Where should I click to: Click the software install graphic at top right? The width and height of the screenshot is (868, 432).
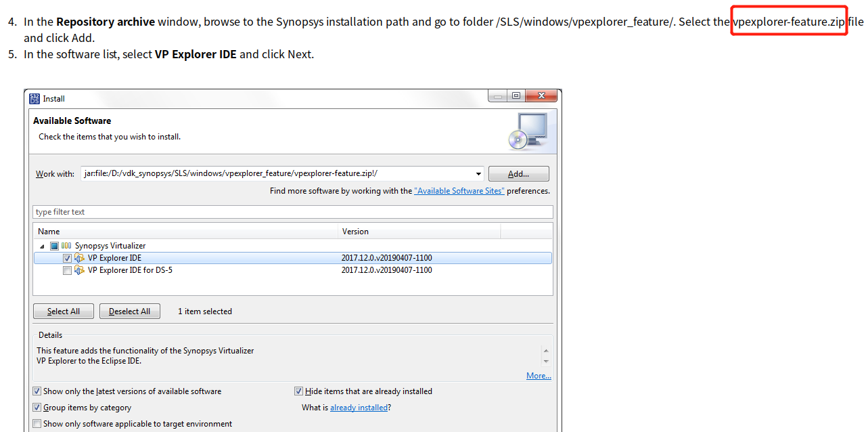point(531,131)
